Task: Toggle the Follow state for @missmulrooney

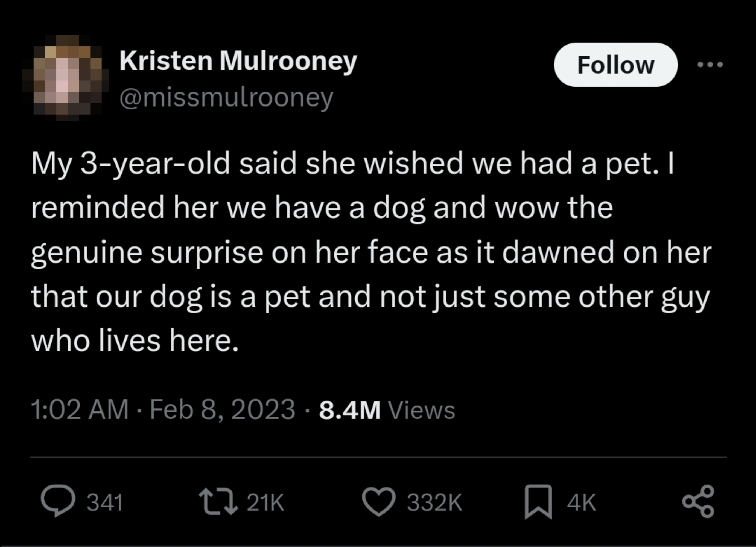Action: [x=615, y=64]
